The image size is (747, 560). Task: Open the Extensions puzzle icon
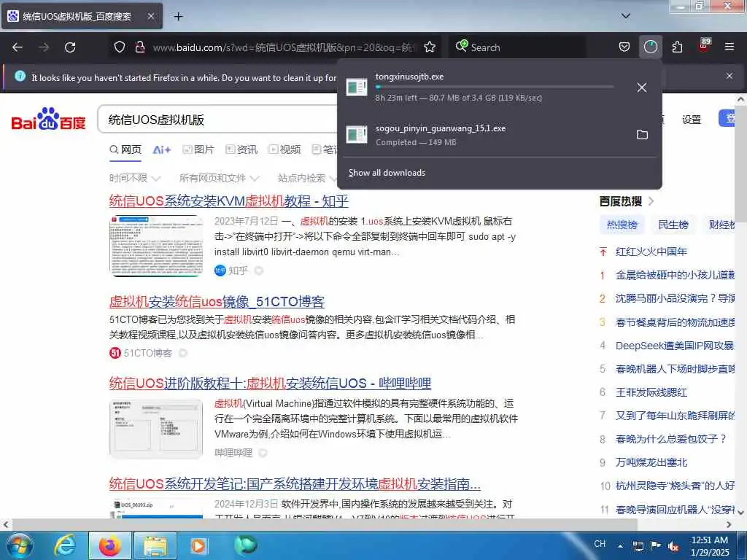(677, 47)
